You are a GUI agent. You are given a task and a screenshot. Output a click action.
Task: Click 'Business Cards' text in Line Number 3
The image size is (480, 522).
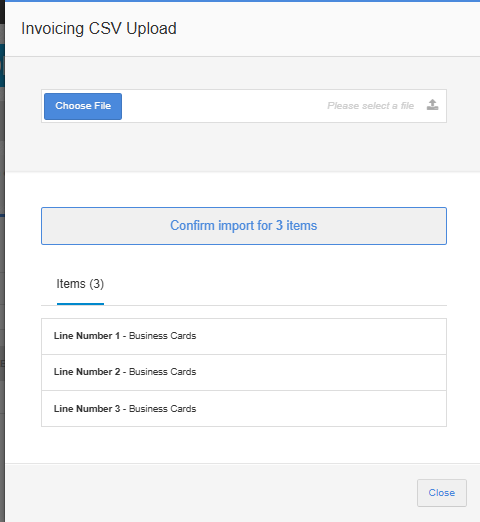[x=162, y=409]
